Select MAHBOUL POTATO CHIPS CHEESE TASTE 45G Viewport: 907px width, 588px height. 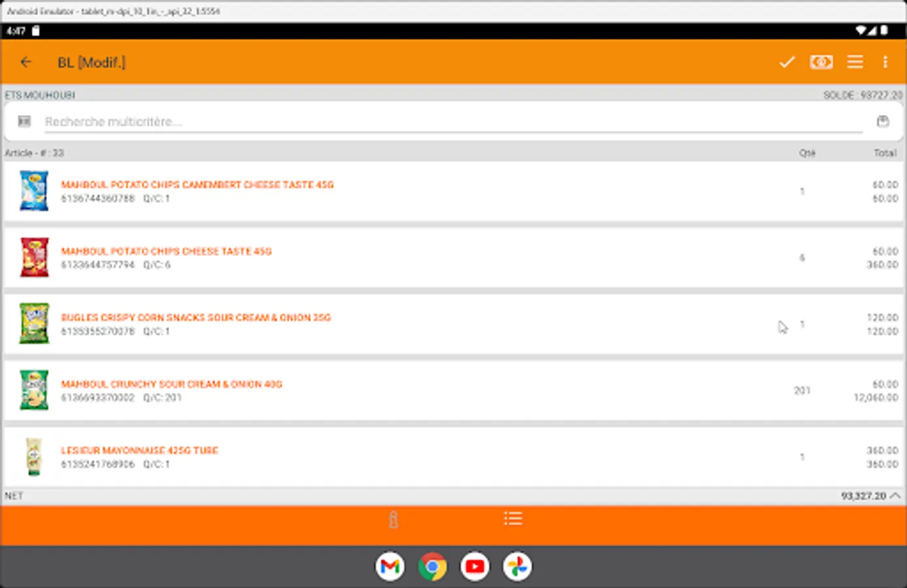[166, 252]
